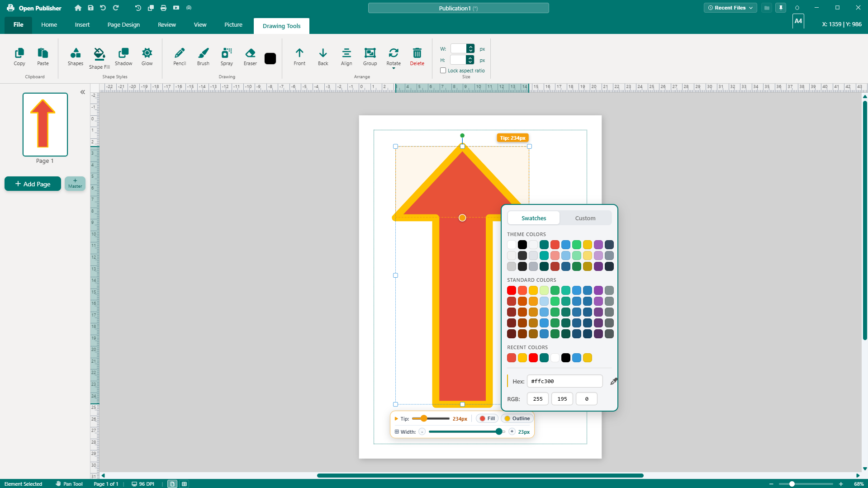Screen dimensions: 868x488
Task: Pick color with the eyedropper icon
Action: (x=613, y=381)
